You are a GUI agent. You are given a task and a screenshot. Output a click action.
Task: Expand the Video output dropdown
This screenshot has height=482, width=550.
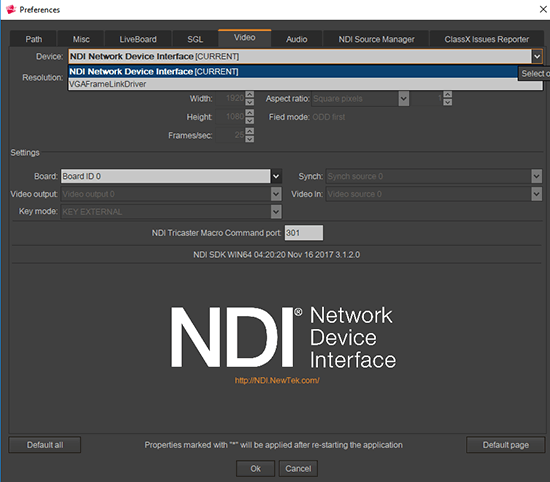276,194
